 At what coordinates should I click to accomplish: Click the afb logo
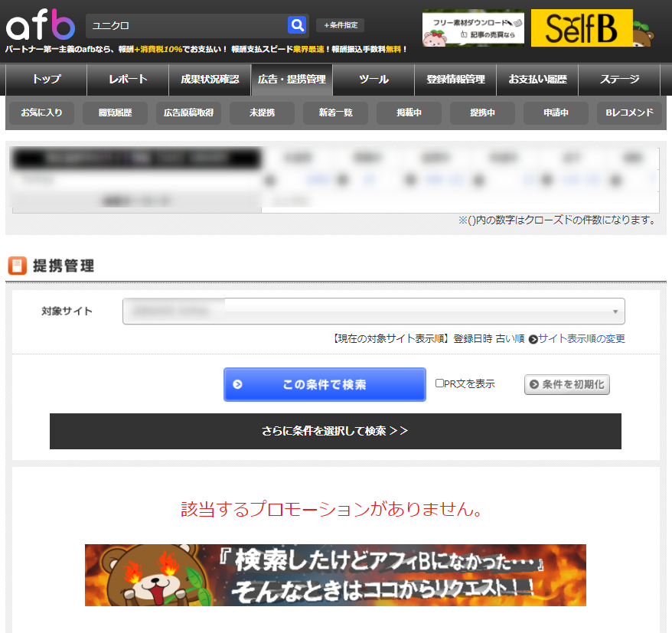point(41,26)
